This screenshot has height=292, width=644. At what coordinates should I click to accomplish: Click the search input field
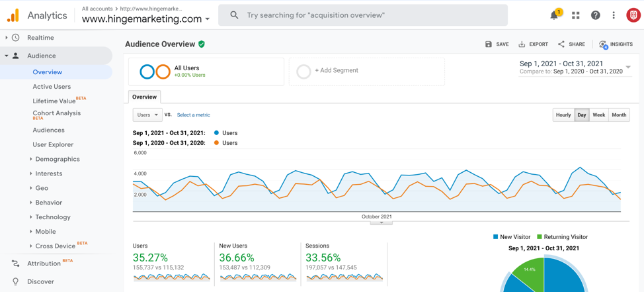362,15
